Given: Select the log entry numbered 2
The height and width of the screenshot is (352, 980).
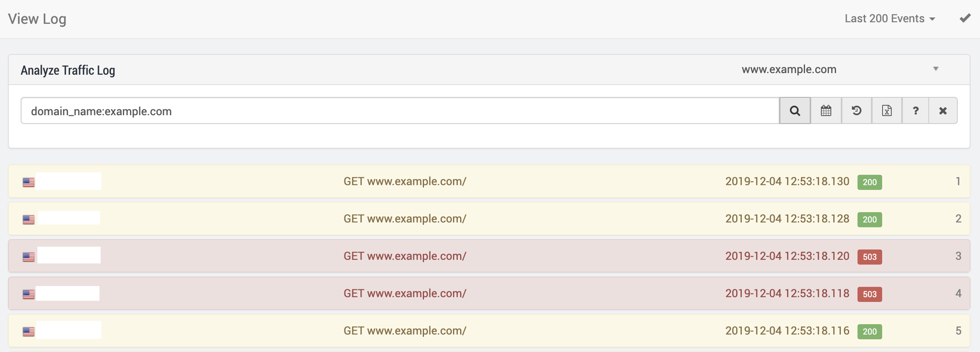Looking at the screenshot, I should tap(958, 219).
